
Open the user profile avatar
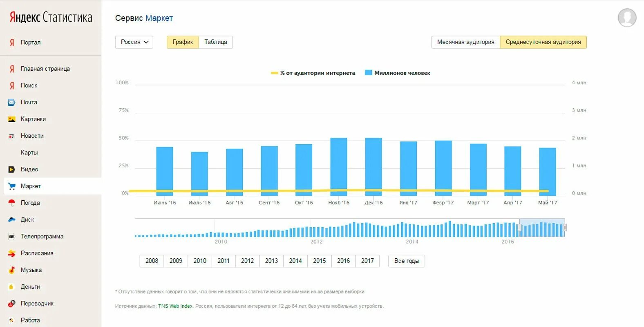pos(627,18)
